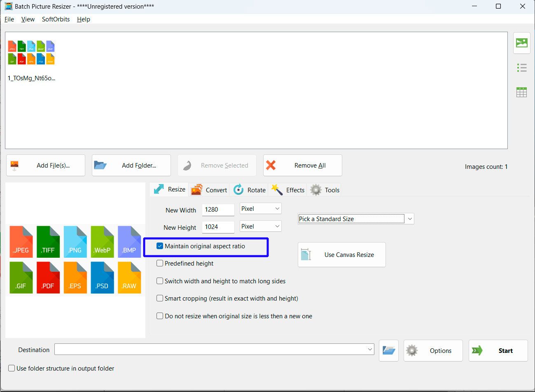Click the Images count: 1 label
Viewport: 535px width, 392px height.
486,167
